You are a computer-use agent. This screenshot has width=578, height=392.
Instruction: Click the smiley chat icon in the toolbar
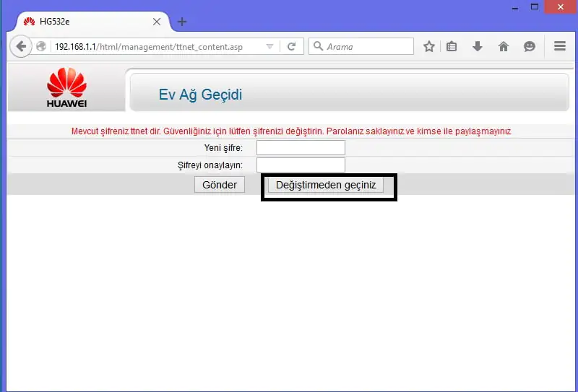530,46
